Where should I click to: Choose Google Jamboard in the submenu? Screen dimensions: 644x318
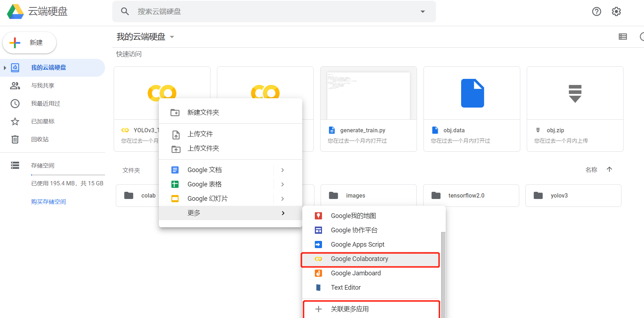tap(371, 273)
